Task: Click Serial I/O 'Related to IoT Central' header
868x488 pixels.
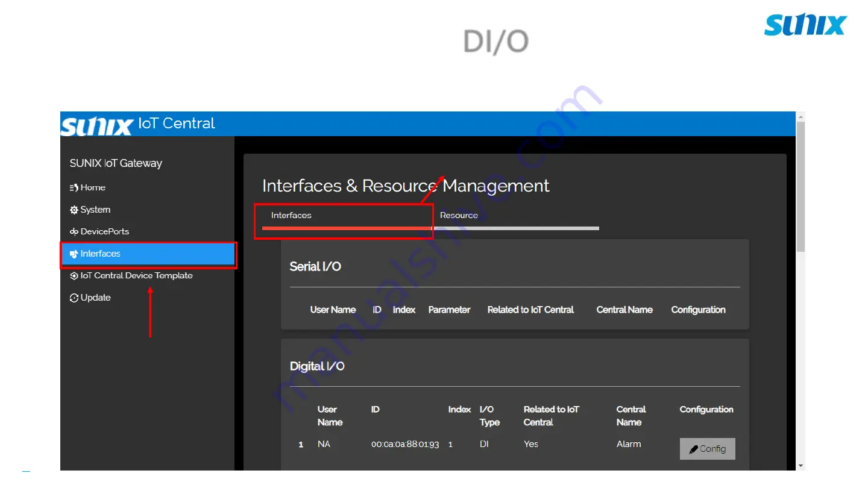Action: (x=530, y=310)
